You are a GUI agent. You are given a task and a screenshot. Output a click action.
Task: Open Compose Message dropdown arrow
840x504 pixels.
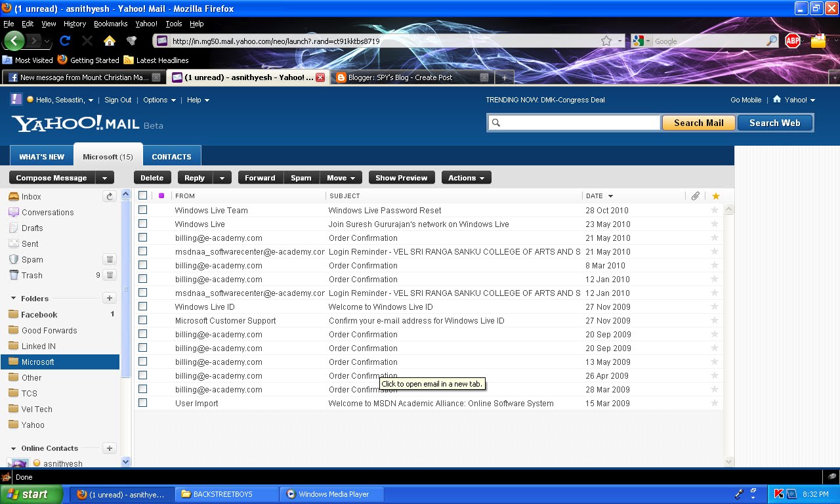[105, 178]
